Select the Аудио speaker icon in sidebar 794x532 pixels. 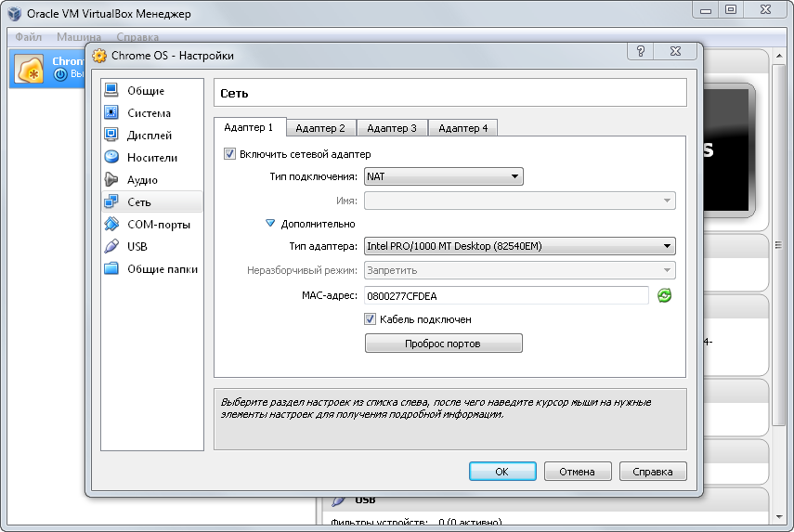[x=111, y=179]
